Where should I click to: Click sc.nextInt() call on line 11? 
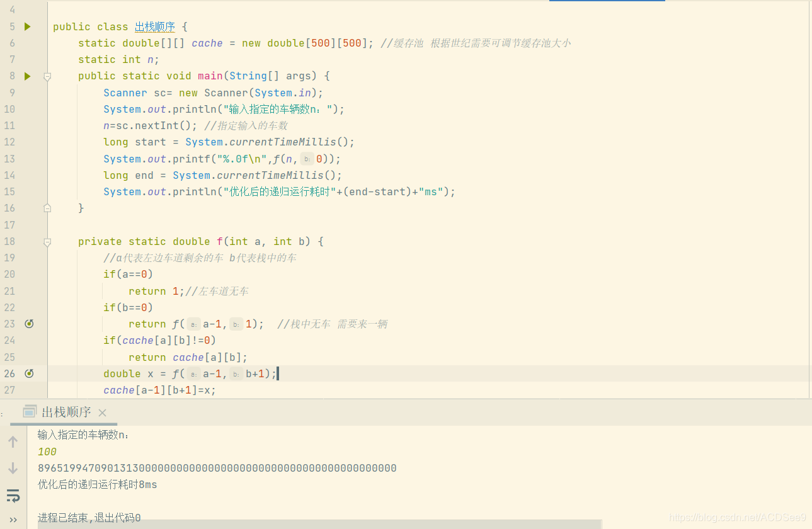click(x=154, y=125)
